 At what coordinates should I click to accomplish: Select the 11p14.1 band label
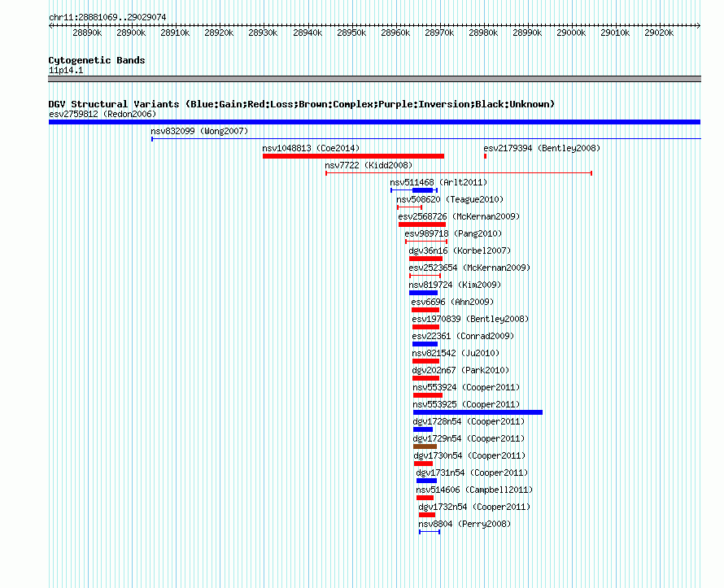(x=66, y=70)
